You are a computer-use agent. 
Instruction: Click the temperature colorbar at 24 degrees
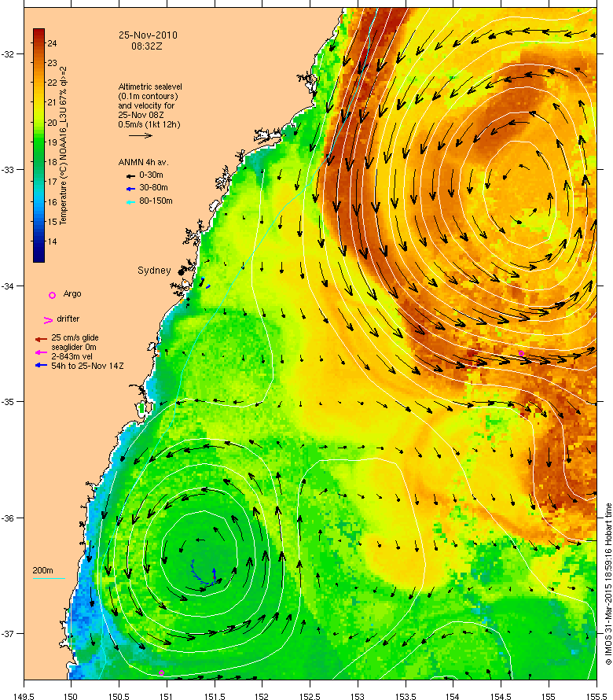(39, 43)
